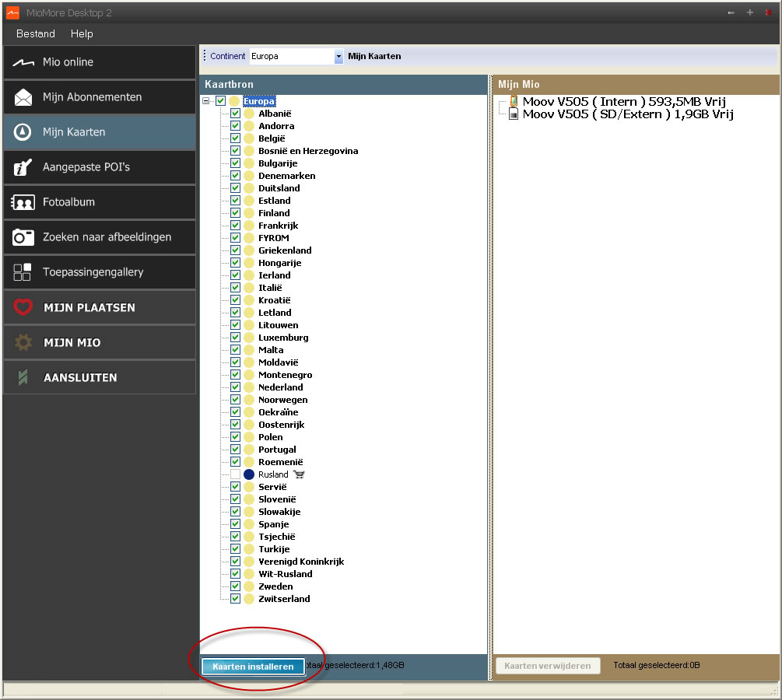Select the Wit-Rusland label
This screenshot has height=700, width=782.
click(x=286, y=574)
